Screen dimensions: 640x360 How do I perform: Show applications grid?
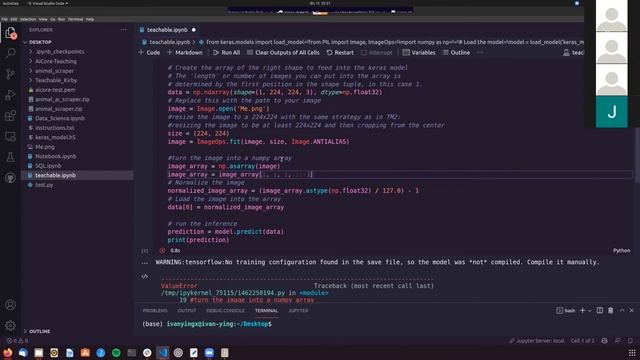click(x=632, y=353)
